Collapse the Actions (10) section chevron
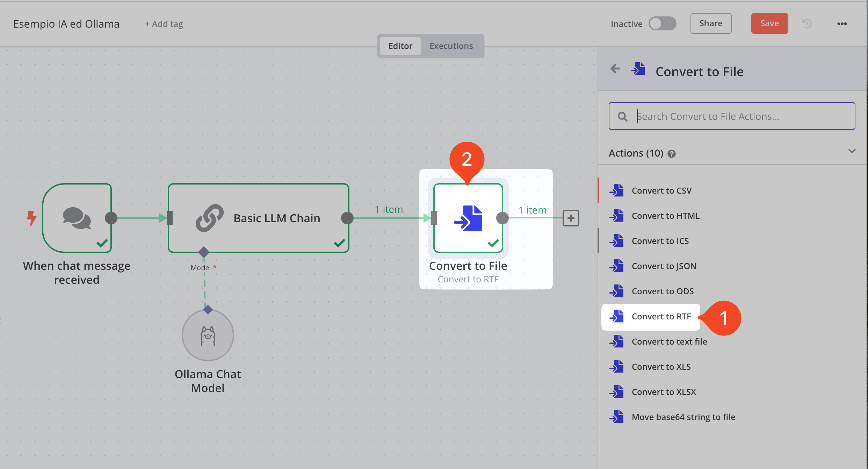Screen dimensions: 868x469 pos(852,151)
